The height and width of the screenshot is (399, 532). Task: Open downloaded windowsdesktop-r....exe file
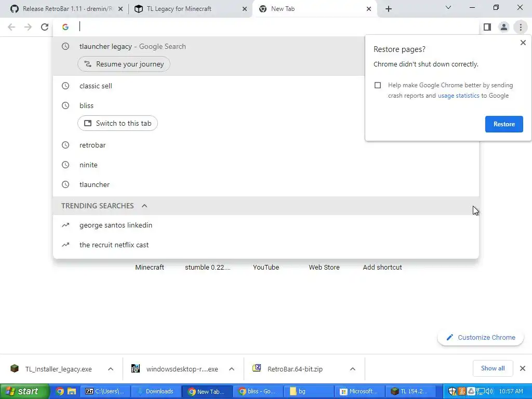tap(176, 369)
